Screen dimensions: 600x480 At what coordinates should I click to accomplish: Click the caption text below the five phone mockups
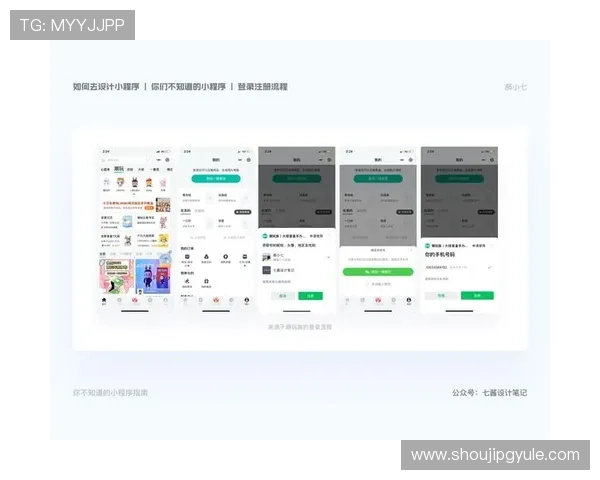[300, 327]
